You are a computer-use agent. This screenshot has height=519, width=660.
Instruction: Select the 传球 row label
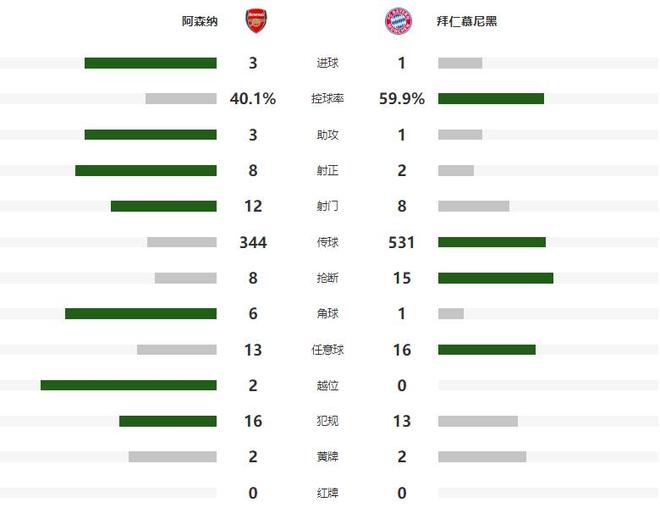click(x=326, y=242)
